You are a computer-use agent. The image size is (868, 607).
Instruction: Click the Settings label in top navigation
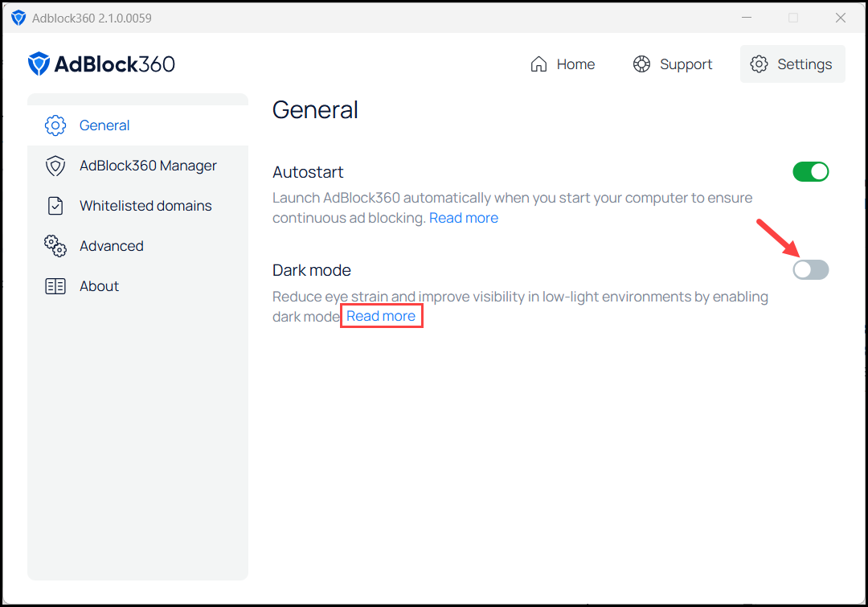[x=805, y=65]
